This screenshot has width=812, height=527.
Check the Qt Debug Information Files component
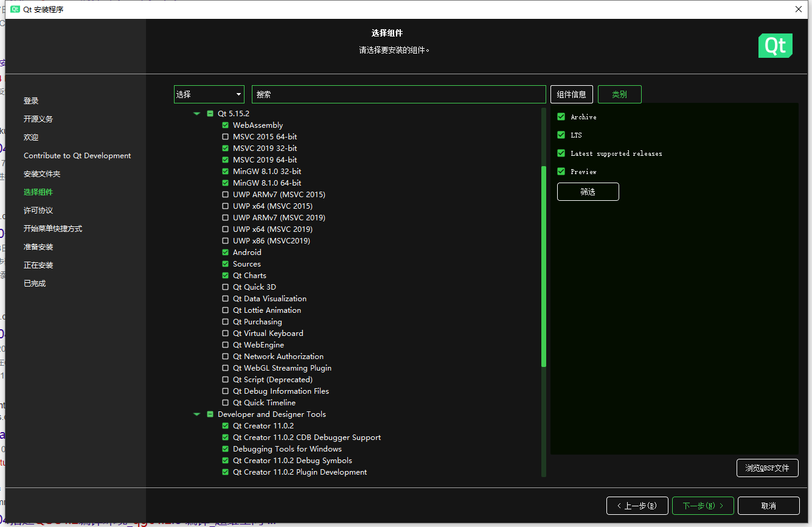(226, 391)
